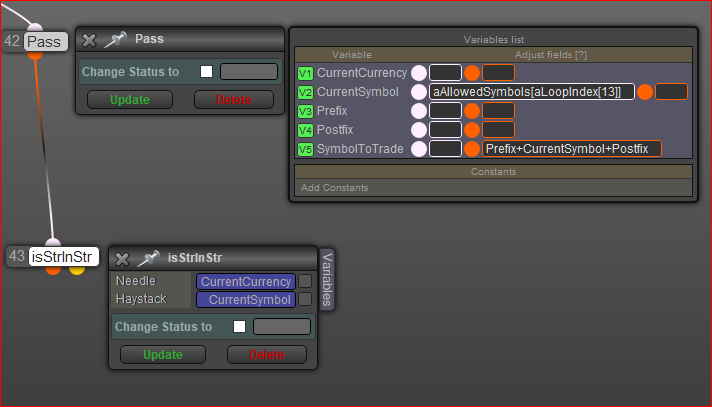Tick the Change Status checkbox in isStrInStr panel
Screen dimensions: 712x407
(239, 326)
